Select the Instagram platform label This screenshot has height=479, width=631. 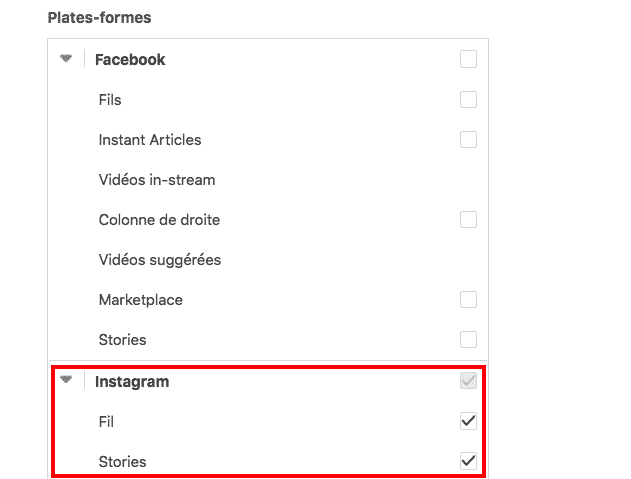pos(132,381)
